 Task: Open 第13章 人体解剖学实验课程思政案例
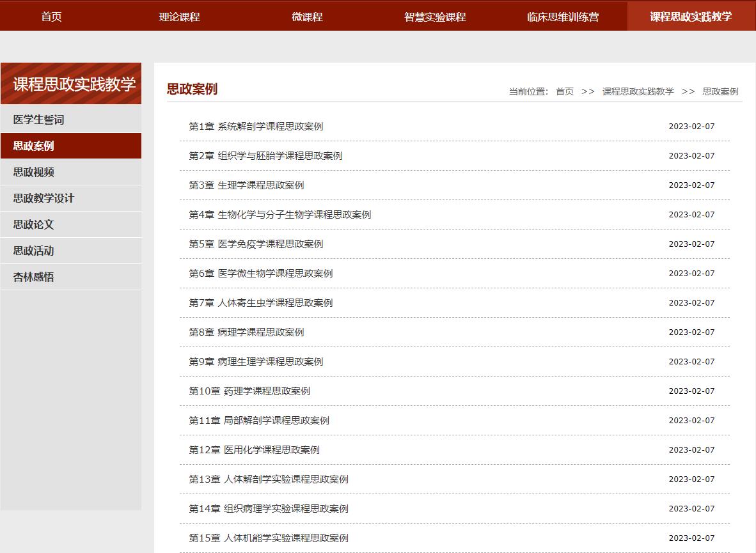click(269, 479)
